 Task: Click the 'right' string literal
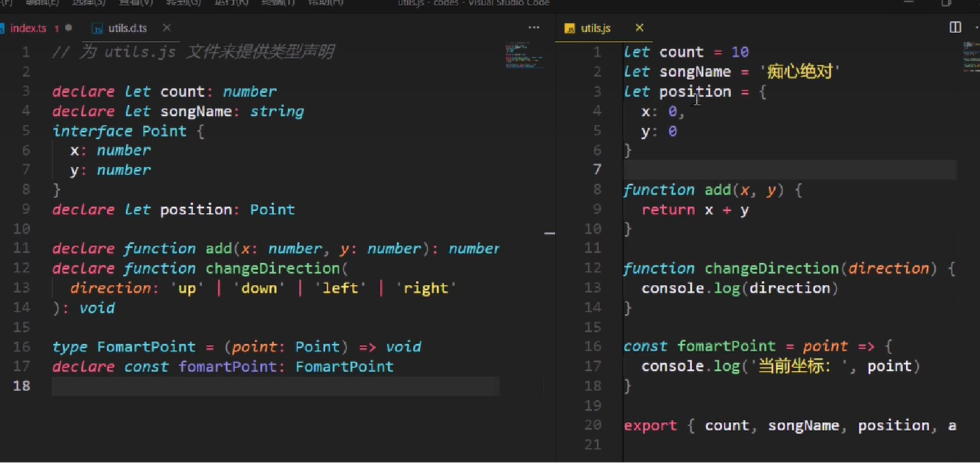[426, 288]
